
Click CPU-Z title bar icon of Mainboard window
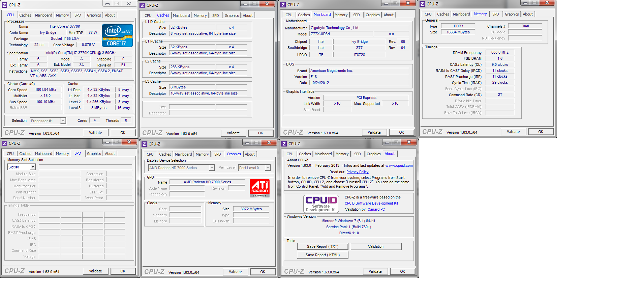(x=283, y=5)
